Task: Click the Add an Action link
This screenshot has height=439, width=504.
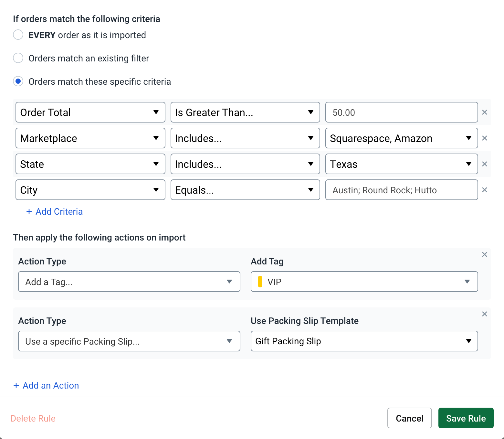Action: pyautogui.click(x=46, y=385)
